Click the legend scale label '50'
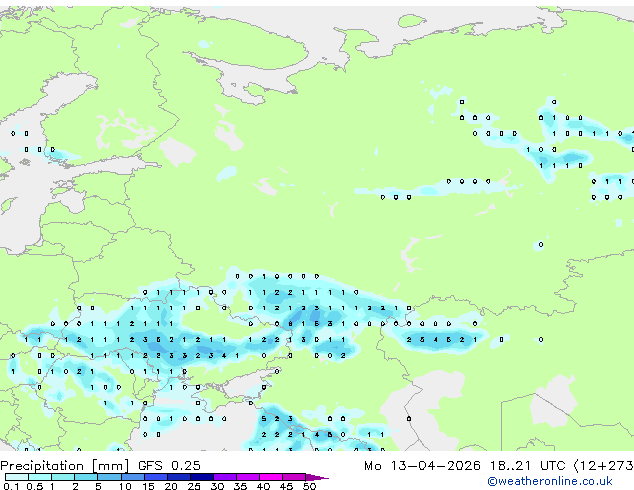 [x=309, y=486]
